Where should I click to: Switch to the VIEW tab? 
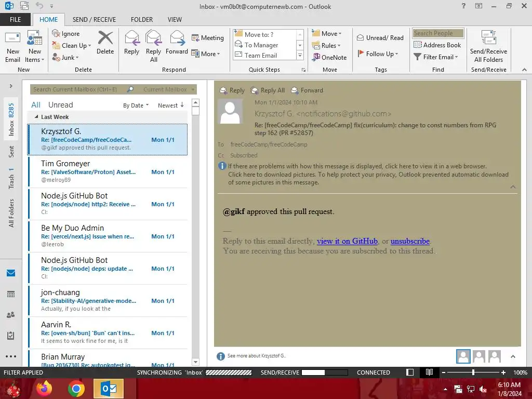[x=175, y=19]
